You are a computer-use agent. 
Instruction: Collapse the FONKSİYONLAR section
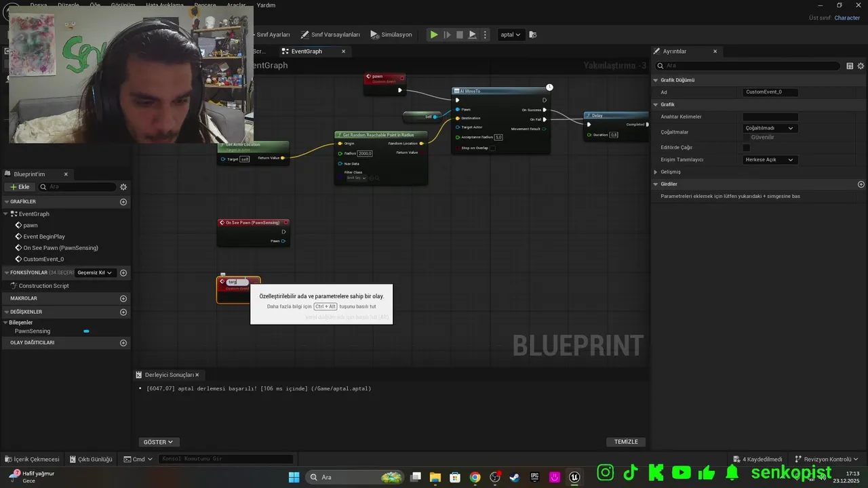[x=6, y=272]
